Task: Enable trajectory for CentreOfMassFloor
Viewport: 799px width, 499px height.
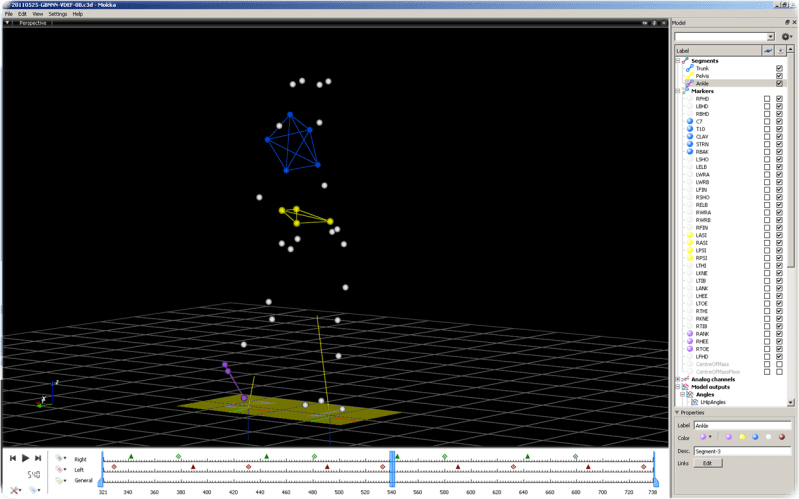Action: (767, 372)
